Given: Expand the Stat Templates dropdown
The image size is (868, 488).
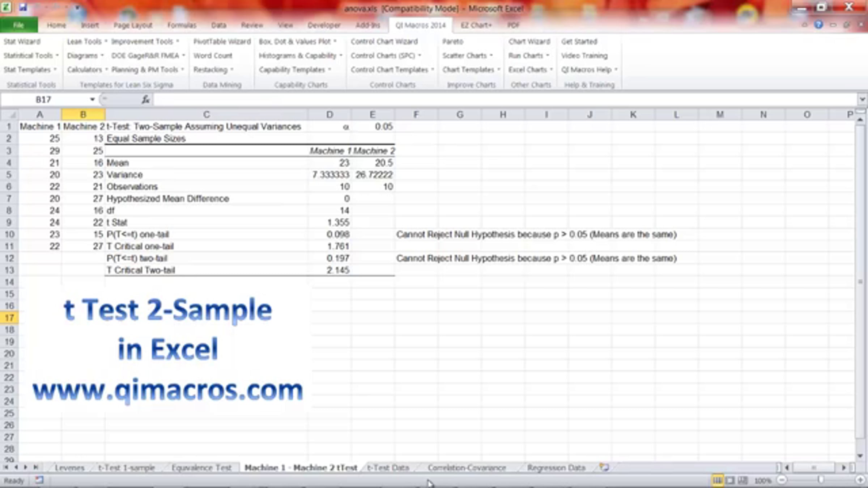Looking at the screenshot, I should 30,69.
